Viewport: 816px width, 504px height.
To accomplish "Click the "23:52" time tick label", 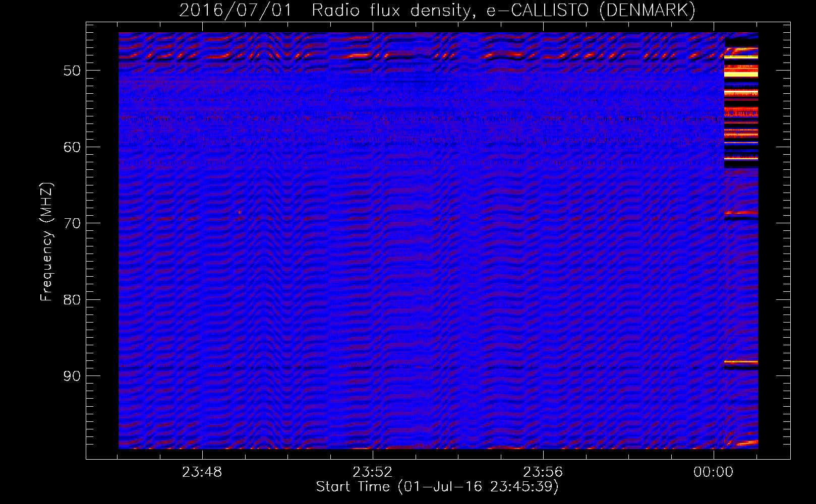I will (x=373, y=472).
